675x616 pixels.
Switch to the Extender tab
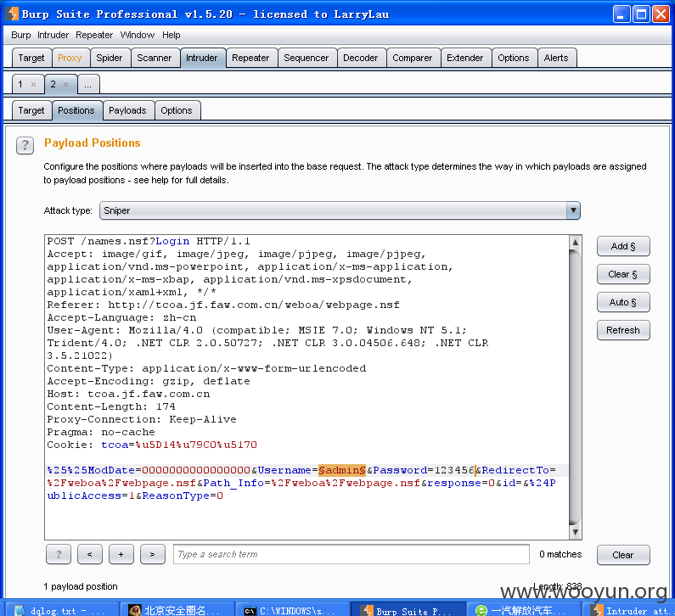[x=465, y=58]
